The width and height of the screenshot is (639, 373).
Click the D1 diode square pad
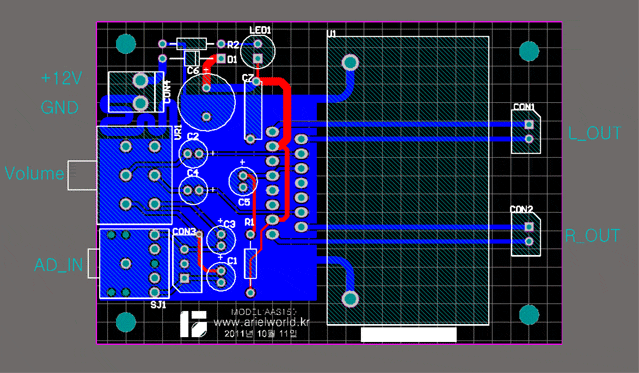[221, 58]
